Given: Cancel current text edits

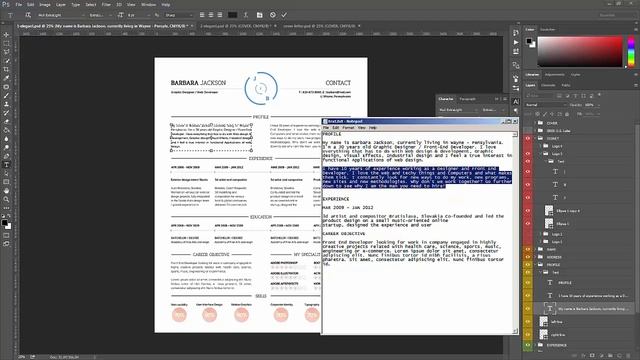Looking at the screenshot, I should tap(273, 15).
